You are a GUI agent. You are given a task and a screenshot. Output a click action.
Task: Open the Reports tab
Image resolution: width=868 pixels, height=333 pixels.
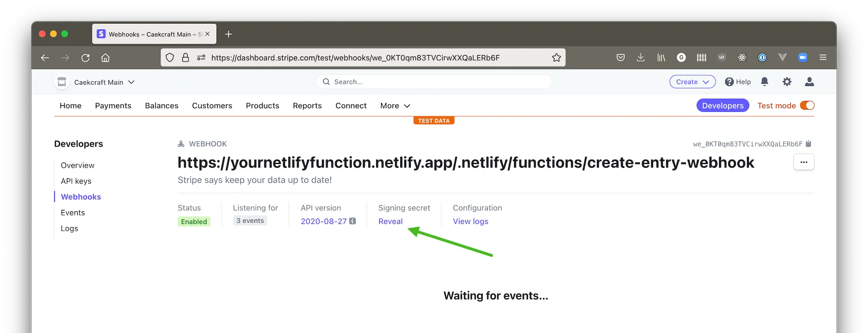307,105
